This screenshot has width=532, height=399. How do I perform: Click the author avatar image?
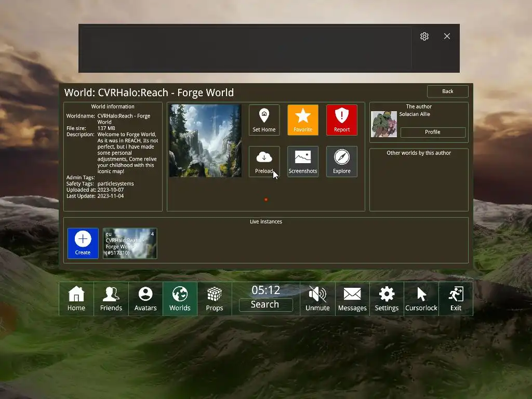tap(384, 124)
